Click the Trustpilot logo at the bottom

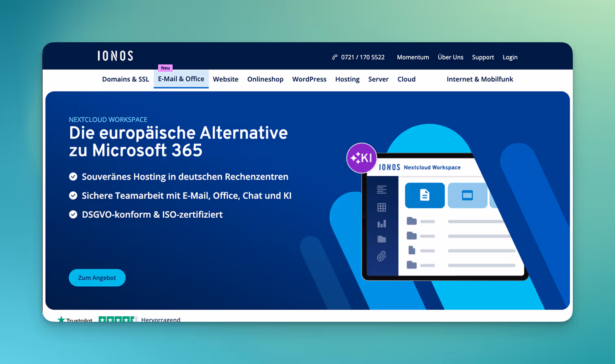(75, 320)
